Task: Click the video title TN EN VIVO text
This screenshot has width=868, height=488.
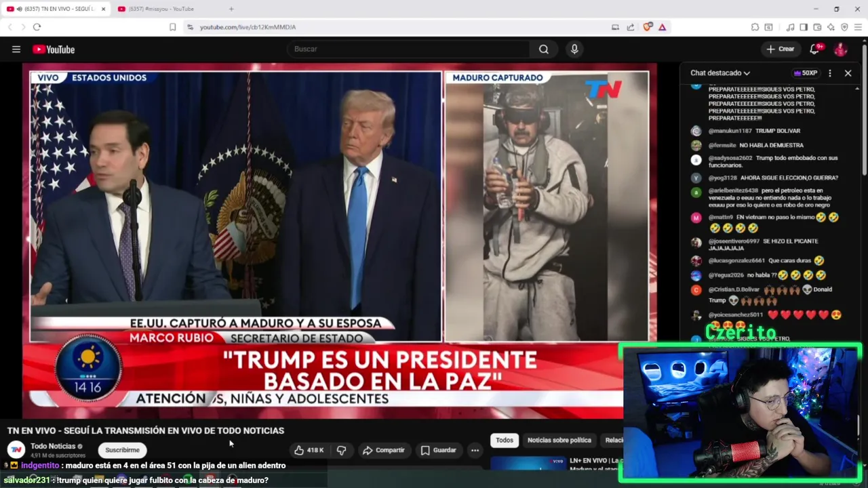Action: click(146, 430)
